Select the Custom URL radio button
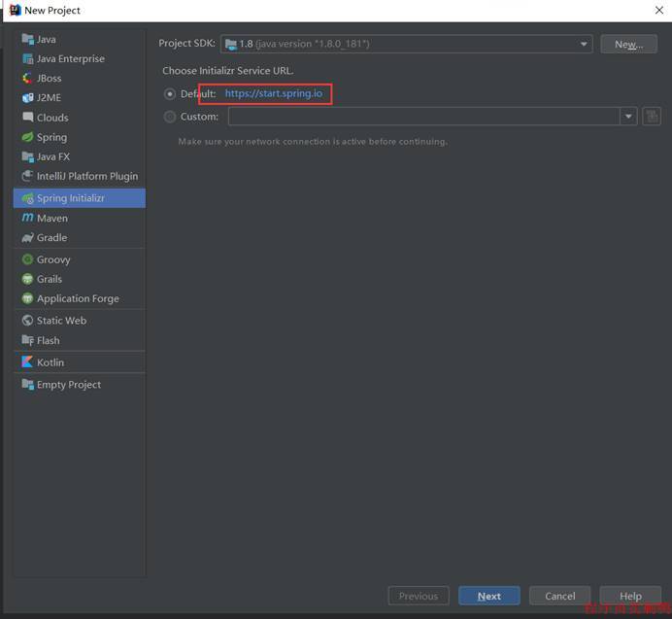 tap(170, 117)
